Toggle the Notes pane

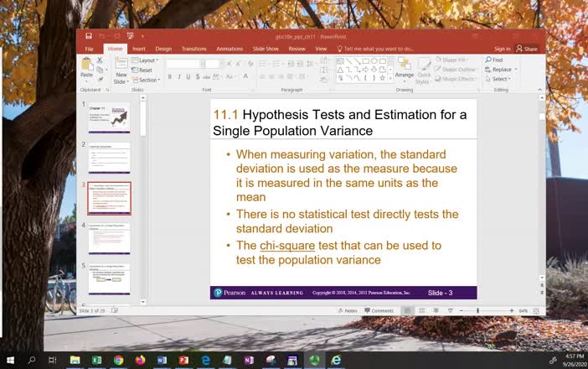coord(349,310)
